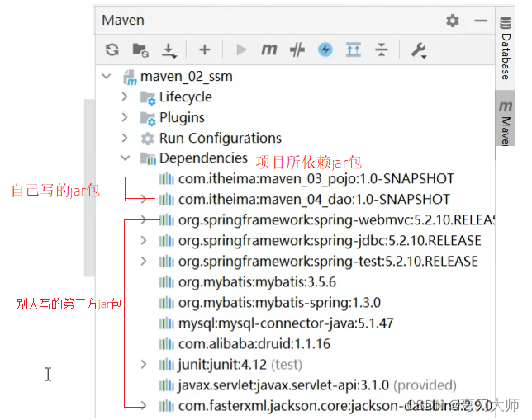The image size is (532, 420).
Task: Select com.alibaba:druid:1.1.16
Action: click(254, 344)
